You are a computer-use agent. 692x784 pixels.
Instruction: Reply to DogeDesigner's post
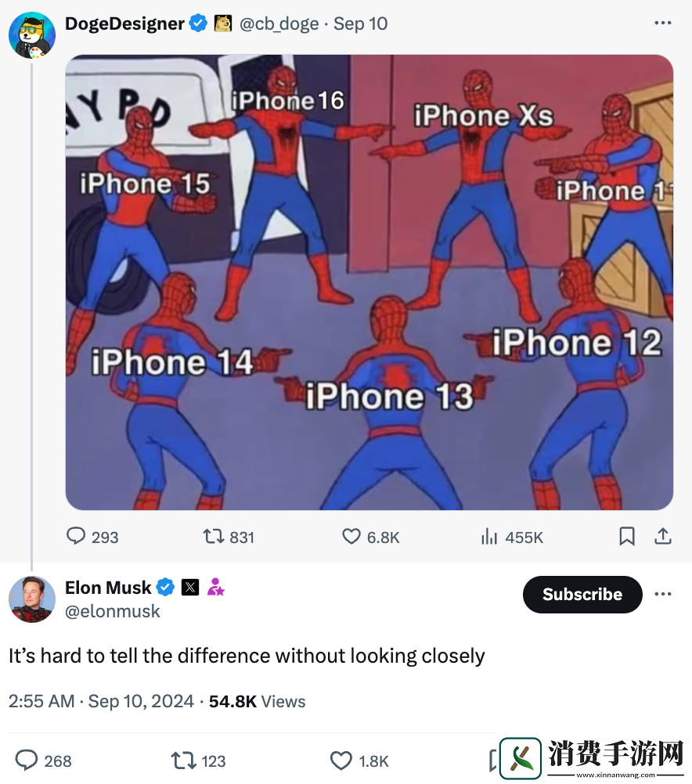click(76, 537)
